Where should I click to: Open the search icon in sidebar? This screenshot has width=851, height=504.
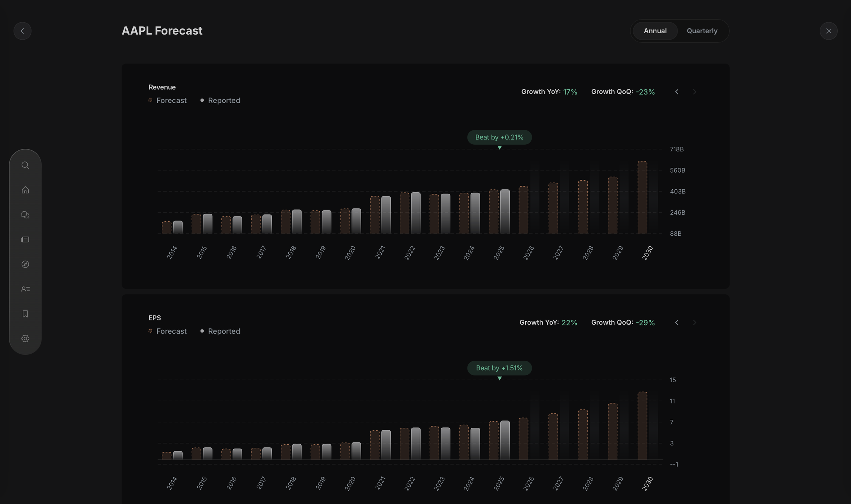25,165
